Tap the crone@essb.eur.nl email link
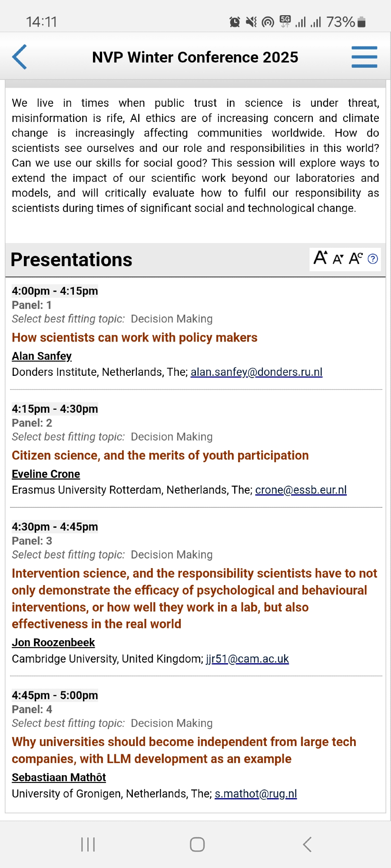The width and height of the screenshot is (391, 868). click(301, 490)
